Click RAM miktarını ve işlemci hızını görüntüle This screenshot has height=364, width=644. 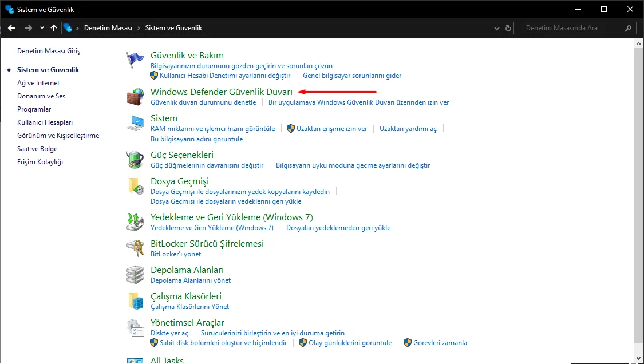[213, 129]
